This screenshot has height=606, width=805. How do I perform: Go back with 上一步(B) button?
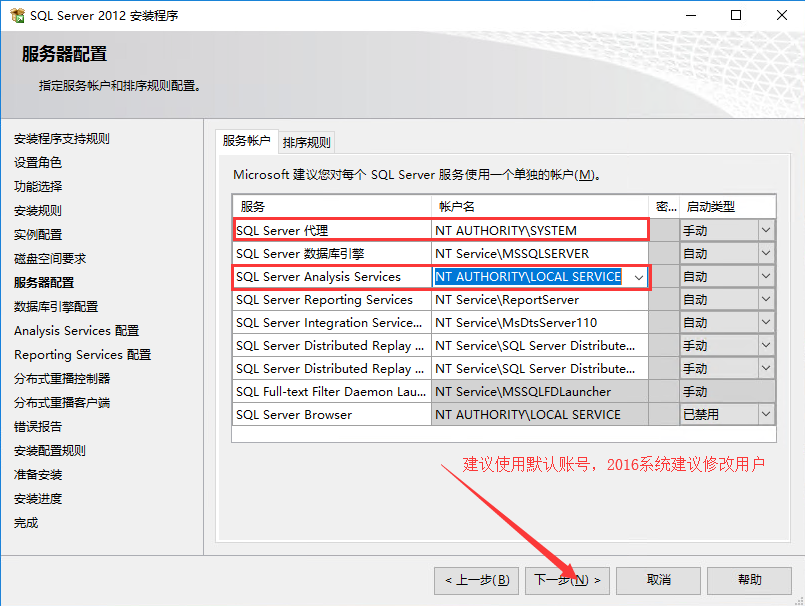[x=476, y=580]
